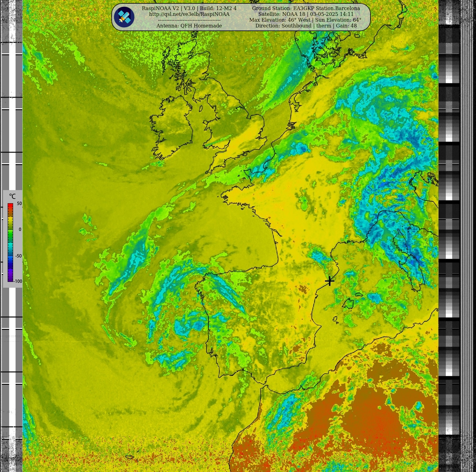Viewport: 476px width, 472px height.
Task: Select the 'RaspiNOAA V2 | V3.0 | Build' text line
Action: click(x=189, y=8)
